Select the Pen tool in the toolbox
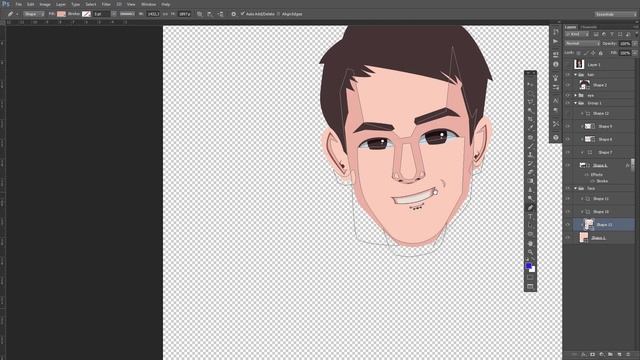This screenshot has width=640, height=360. pos(530,208)
